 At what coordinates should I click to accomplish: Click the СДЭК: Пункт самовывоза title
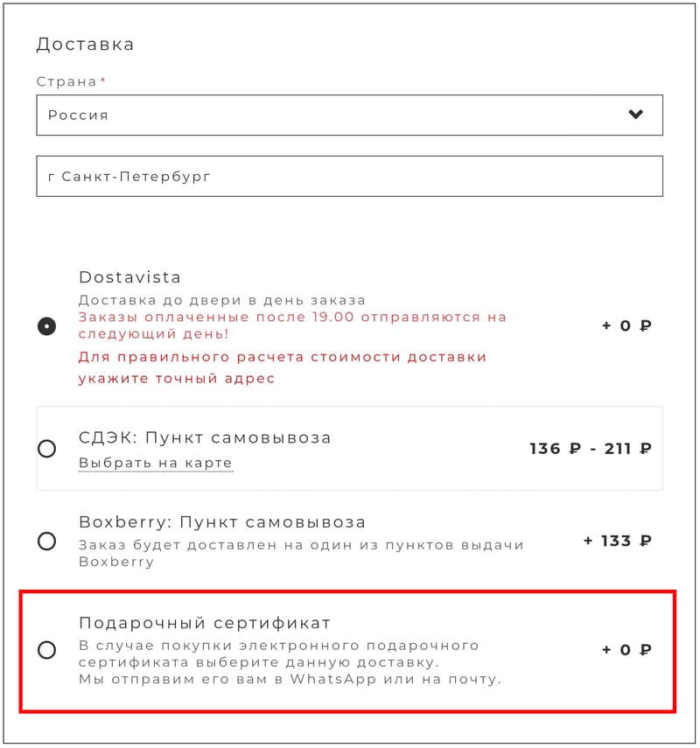point(205,437)
